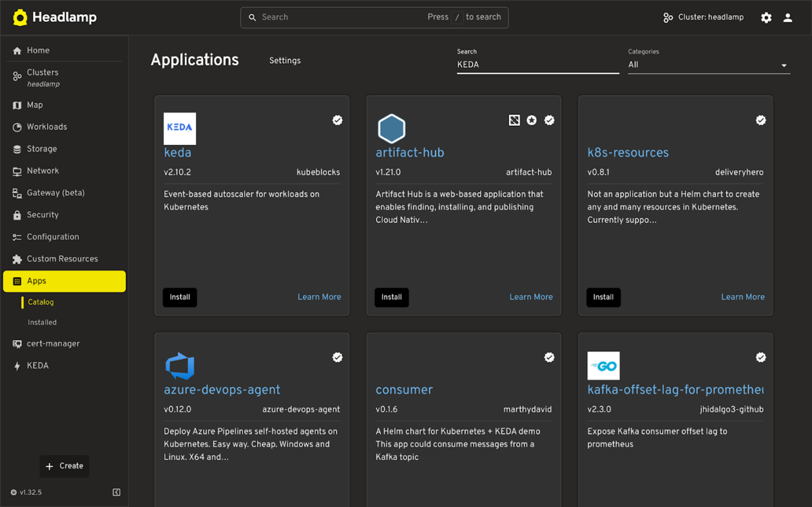Image resolution: width=812 pixels, height=507 pixels.
Task: Click version v2.10.2 on keda card
Action: (178, 172)
